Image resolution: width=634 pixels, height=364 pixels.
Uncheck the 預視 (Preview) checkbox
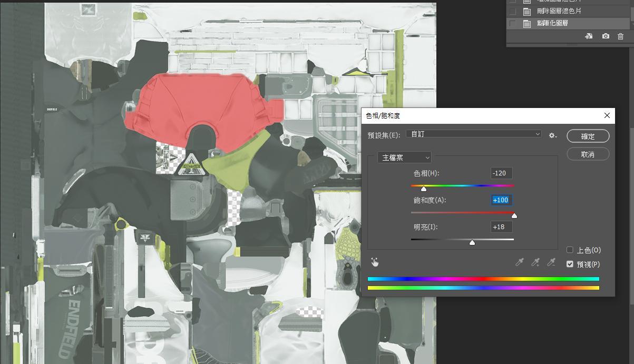570,264
